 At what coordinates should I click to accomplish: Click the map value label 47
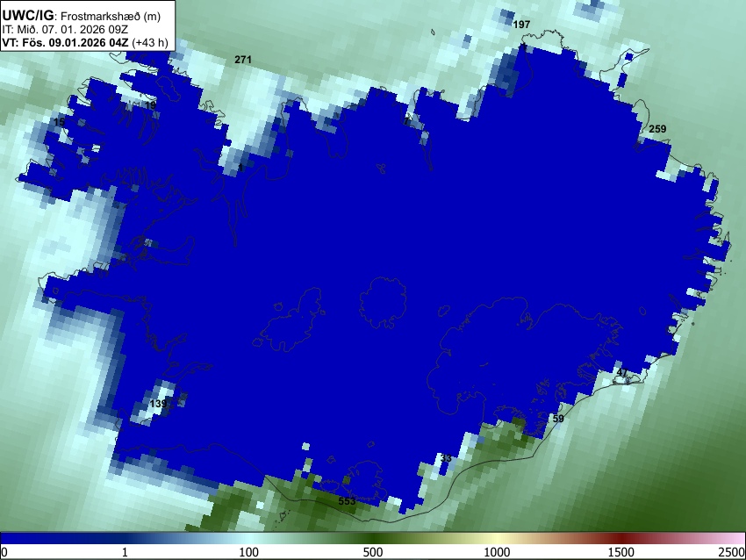pos(622,372)
